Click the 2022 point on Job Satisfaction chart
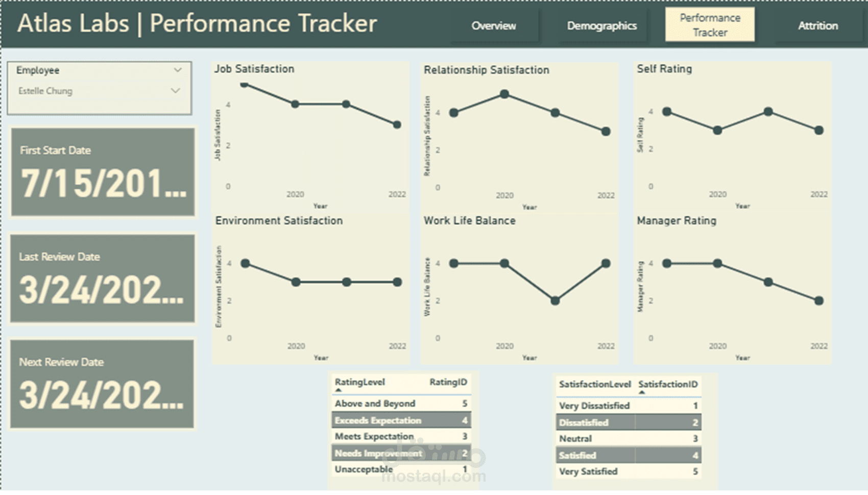The width and height of the screenshot is (868, 495). point(397,125)
